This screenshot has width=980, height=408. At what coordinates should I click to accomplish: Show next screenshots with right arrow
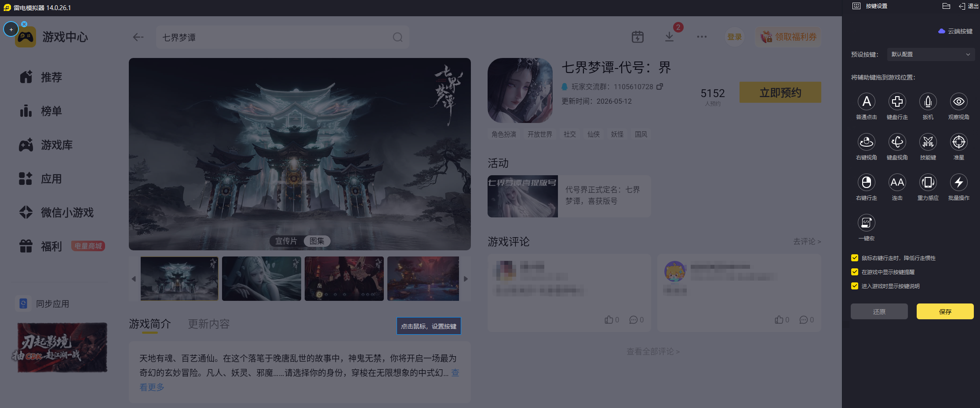click(x=466, y=279)
